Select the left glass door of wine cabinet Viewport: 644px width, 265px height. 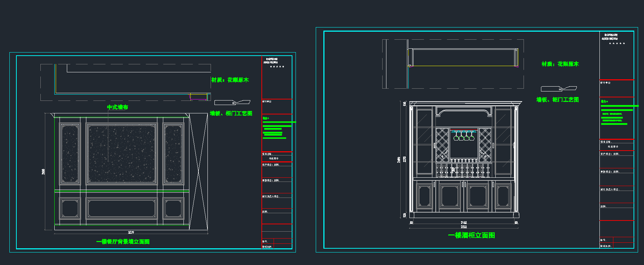(x=424, y=142)
